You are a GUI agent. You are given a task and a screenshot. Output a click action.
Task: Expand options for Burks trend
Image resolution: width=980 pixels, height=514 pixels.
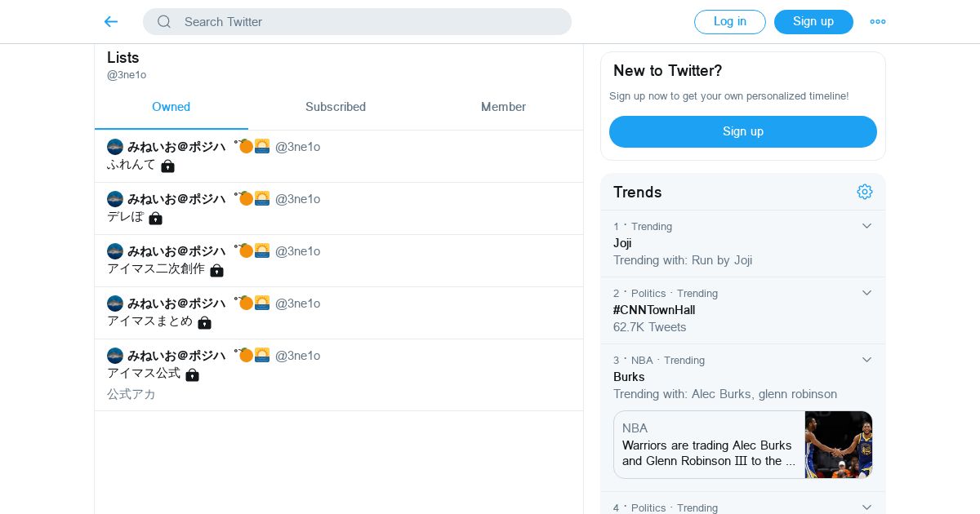(x=867, y=360)
